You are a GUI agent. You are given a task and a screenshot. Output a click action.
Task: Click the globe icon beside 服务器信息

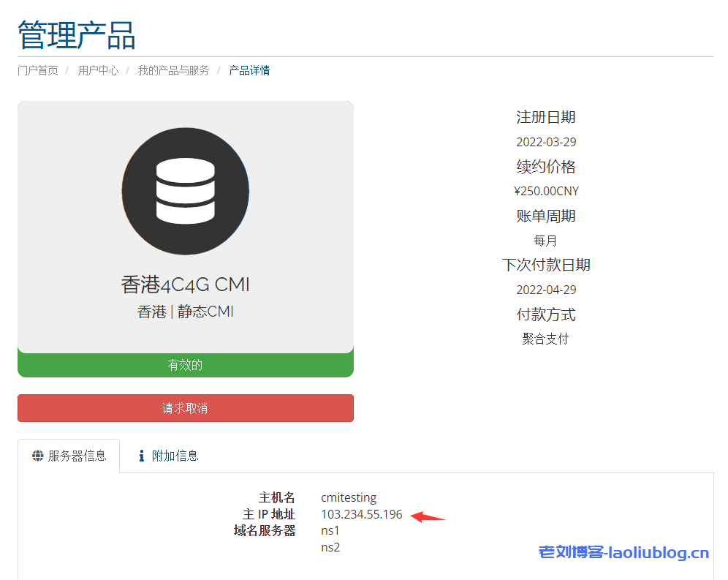(x=37, y=455)
